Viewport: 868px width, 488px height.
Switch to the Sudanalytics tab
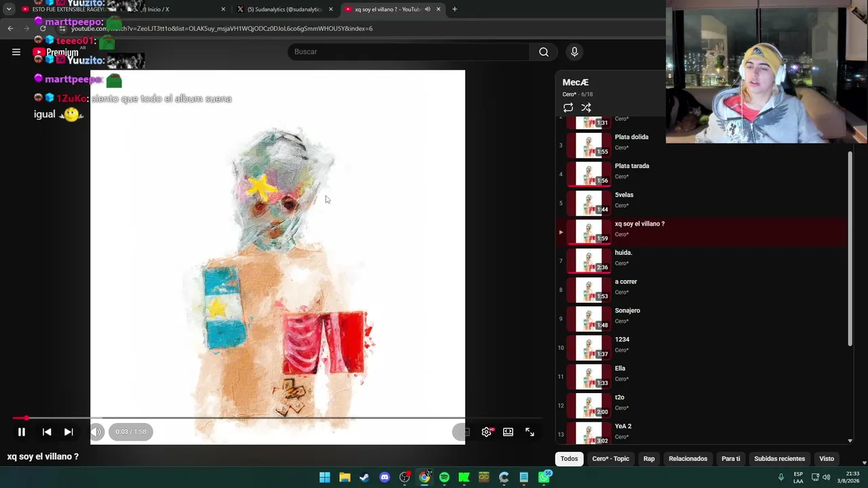click(283, 9)
